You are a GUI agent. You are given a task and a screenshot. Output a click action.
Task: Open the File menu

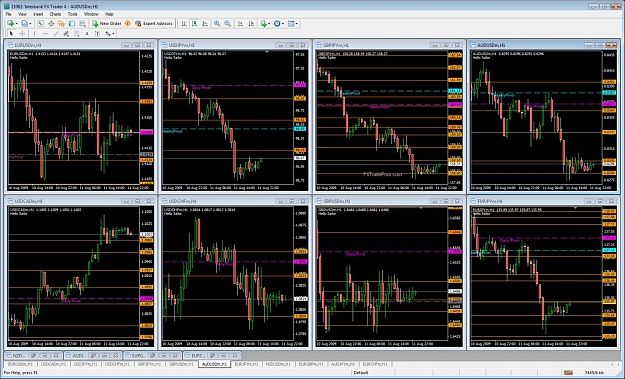click(8, 14)
